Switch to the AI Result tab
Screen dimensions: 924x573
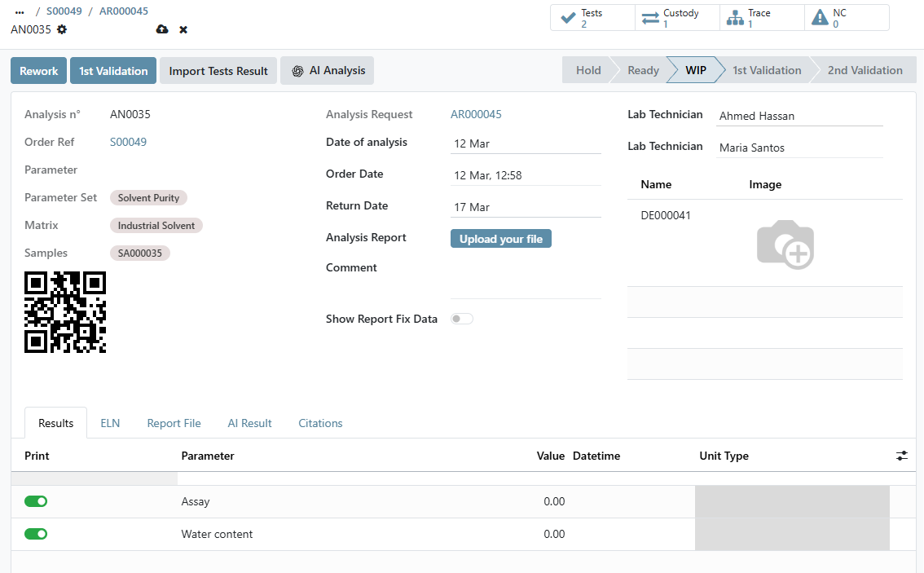tap(249, 423)
